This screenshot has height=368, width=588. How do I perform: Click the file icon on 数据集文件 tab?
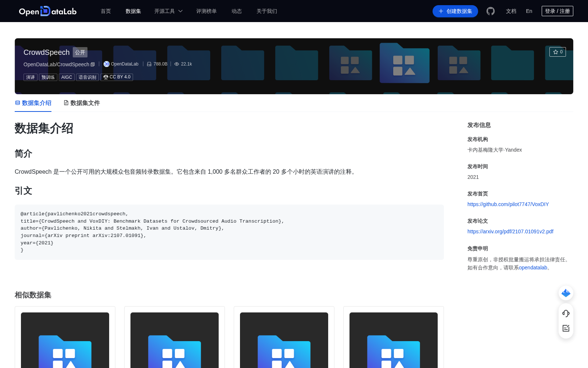(x=66, y=103)
